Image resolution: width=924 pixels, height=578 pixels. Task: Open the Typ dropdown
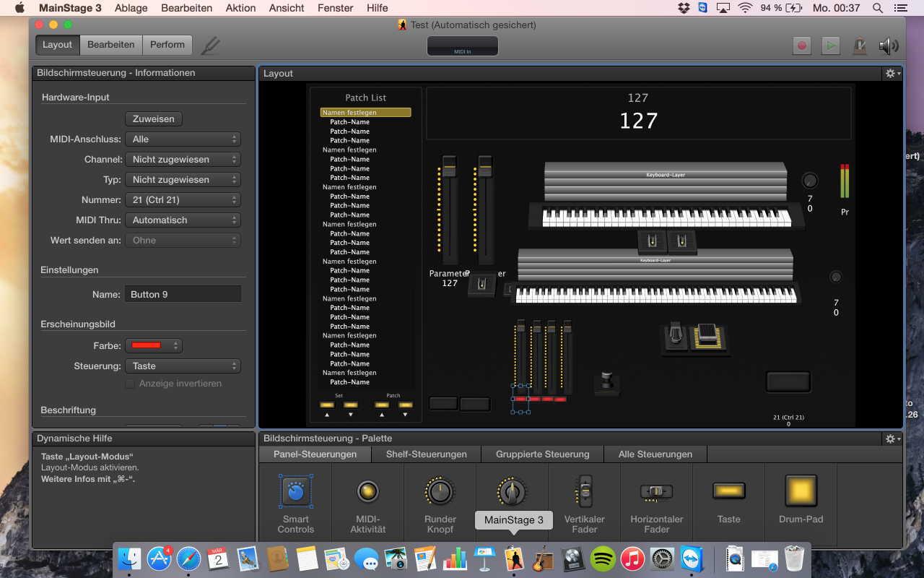[x=183, y=180]
